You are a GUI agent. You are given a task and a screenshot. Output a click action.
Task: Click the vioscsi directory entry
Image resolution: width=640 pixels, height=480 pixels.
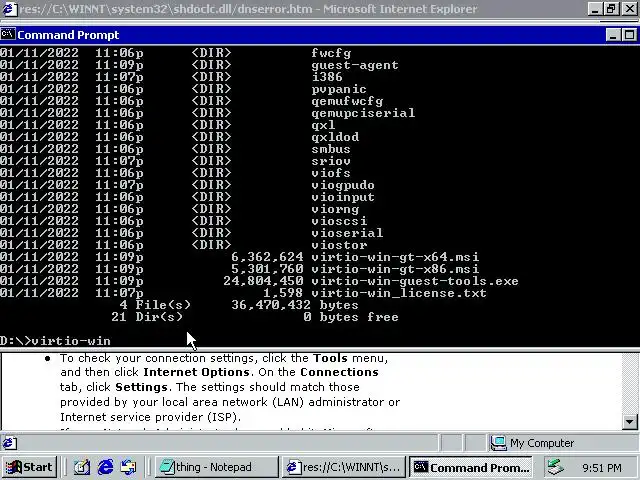339,221
